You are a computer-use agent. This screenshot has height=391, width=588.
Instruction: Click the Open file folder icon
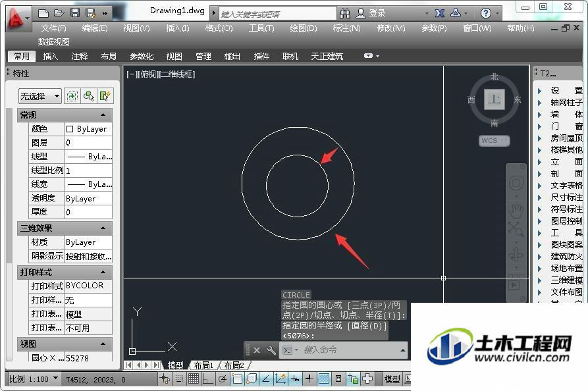coord(59,13)
